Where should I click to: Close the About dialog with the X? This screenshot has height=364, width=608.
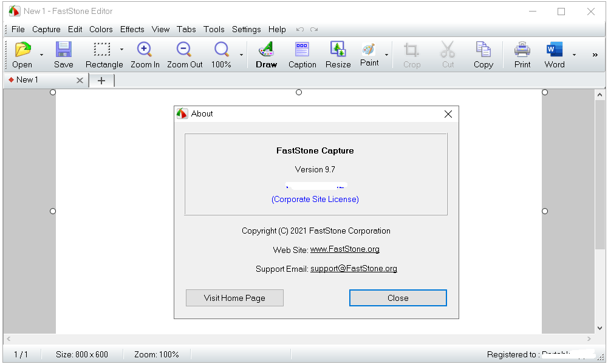[x=448, y=114]
